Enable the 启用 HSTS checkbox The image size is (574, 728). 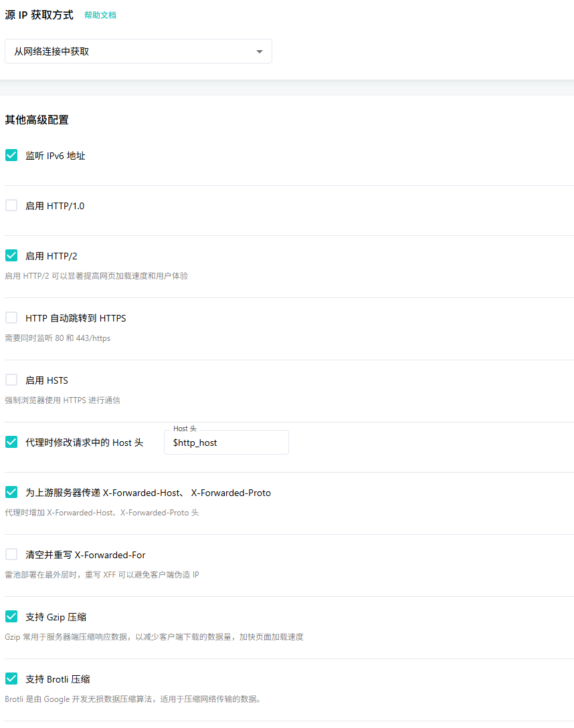click(x=11, y=380)
